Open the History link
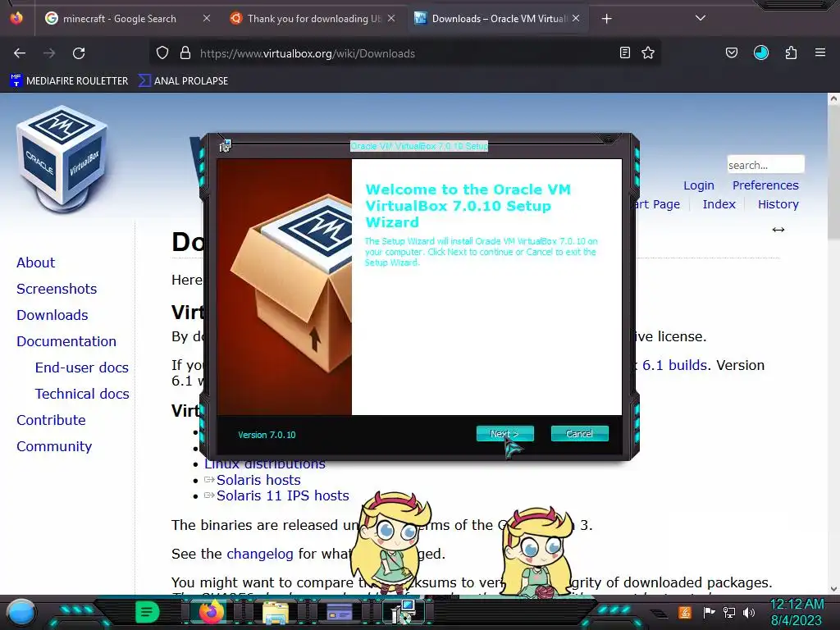 [778, 204]
